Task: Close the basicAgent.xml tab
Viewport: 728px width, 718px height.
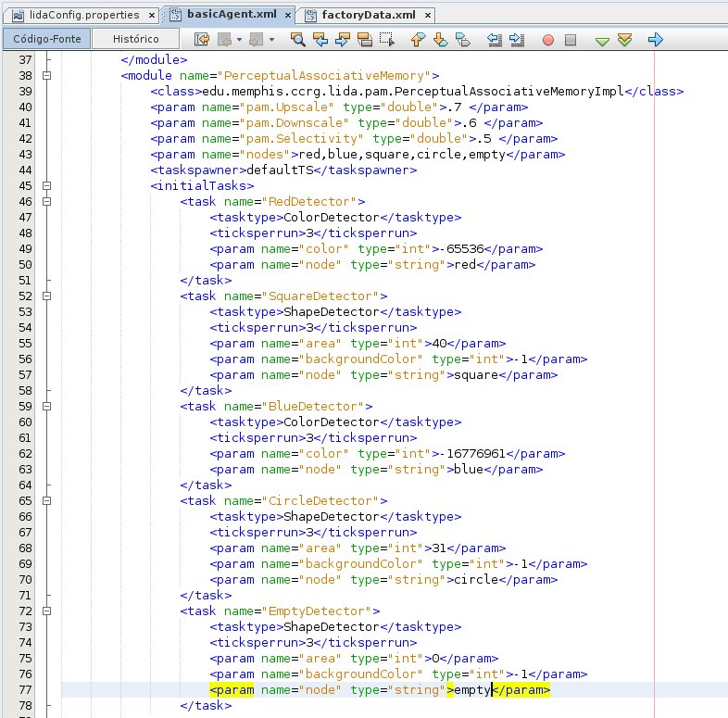Action: [x=286, y=16]
